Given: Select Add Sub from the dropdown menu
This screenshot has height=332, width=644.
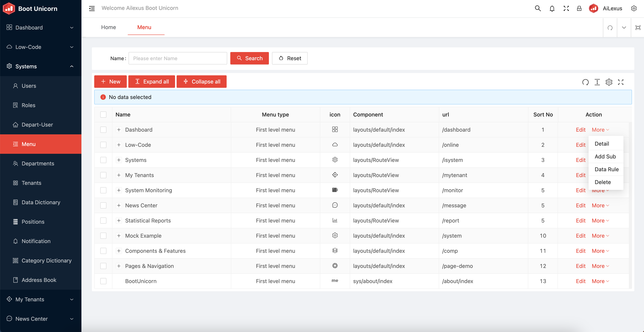Looking at the screenshot, I should tap(605, 157).
